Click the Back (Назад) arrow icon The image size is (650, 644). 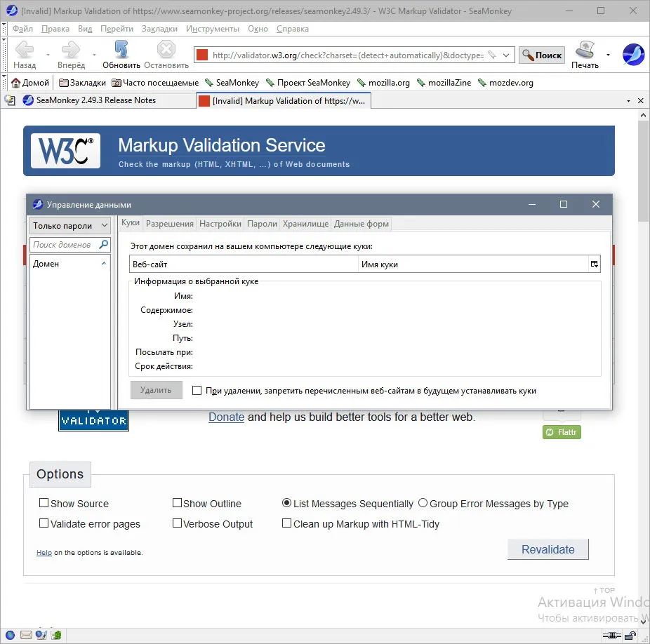[25, 49]
